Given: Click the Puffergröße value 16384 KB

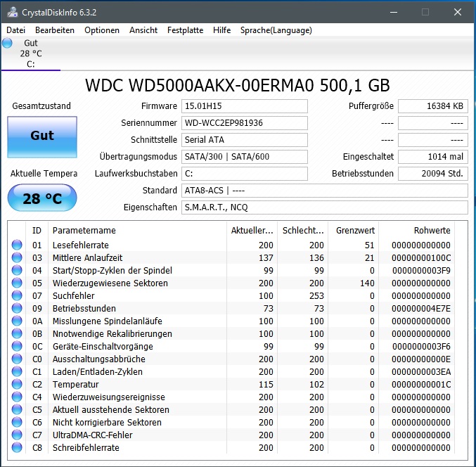Looking at the screenshot, I should 433,106.
